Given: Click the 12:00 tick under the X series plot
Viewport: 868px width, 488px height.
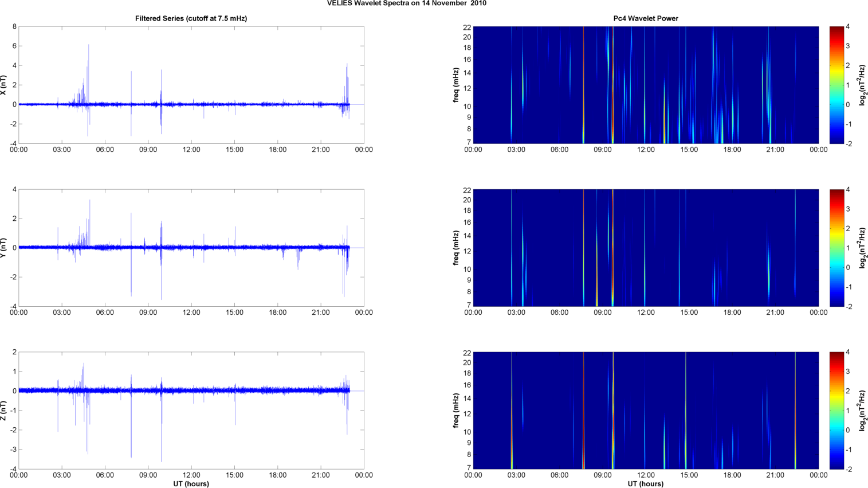Looking at the screenshot, I should [191, 150].
